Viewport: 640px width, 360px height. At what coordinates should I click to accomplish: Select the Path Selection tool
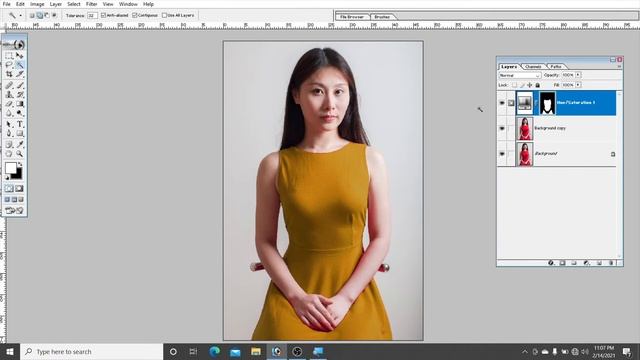click(9, 124)
